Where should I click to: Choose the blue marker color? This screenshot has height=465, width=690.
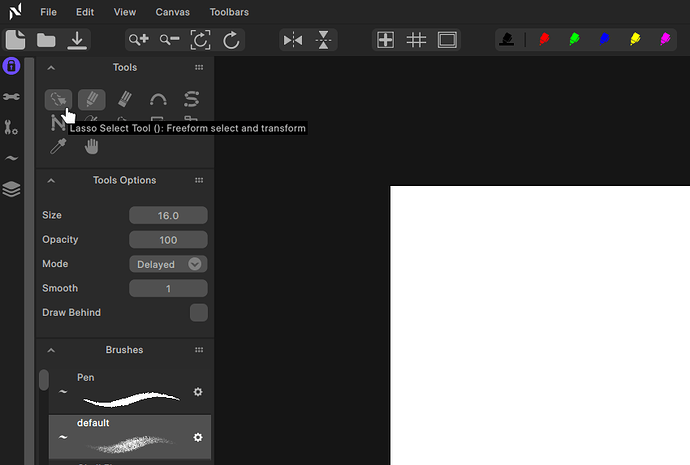tap(605, 40)
